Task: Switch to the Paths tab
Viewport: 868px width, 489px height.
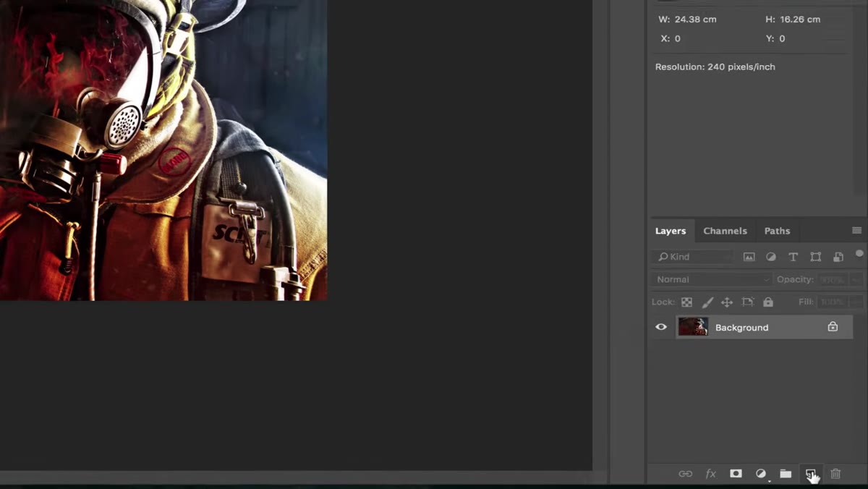Action: coord(777,231)
